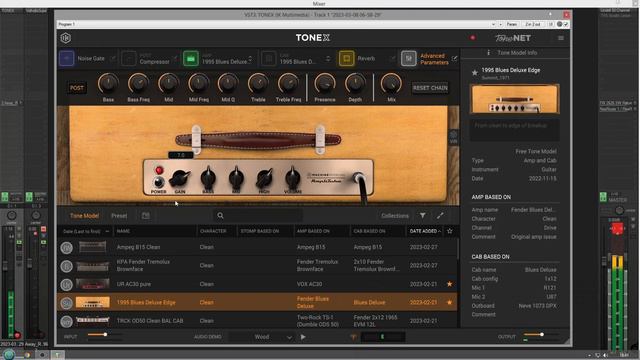Toggle the Compressor module icon
Viewport: 640px width, 360px height.
(x=129, y=58)
